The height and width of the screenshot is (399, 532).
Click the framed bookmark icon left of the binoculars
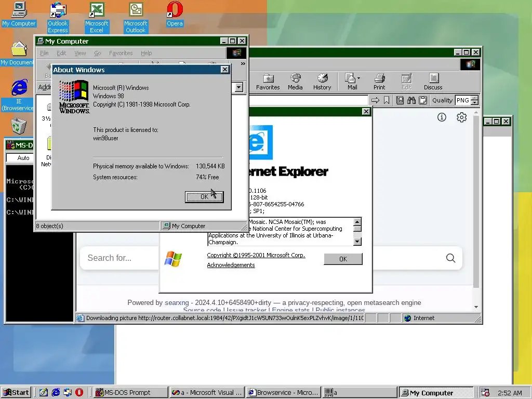[x=400, y=100]
